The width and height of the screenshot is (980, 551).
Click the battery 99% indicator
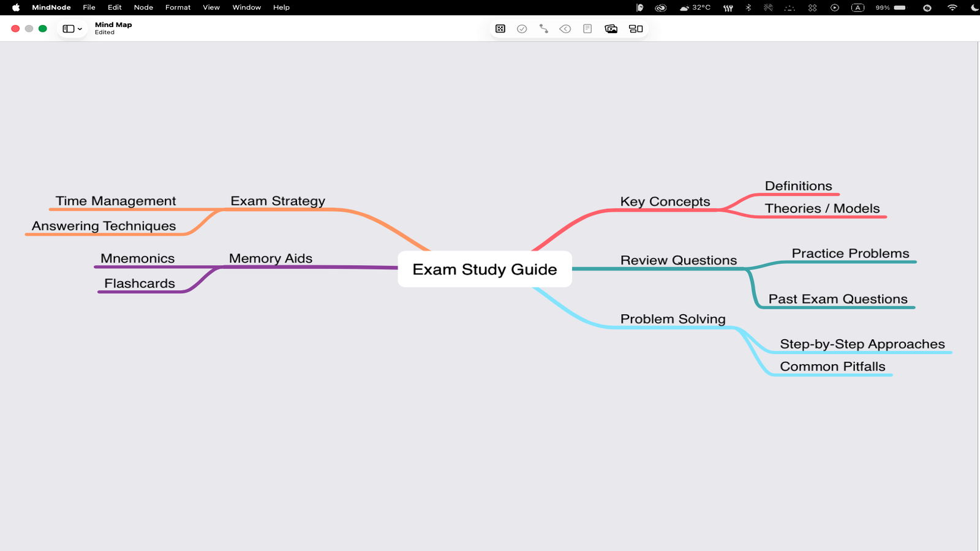pyautogui.click(x=891, y=7)
